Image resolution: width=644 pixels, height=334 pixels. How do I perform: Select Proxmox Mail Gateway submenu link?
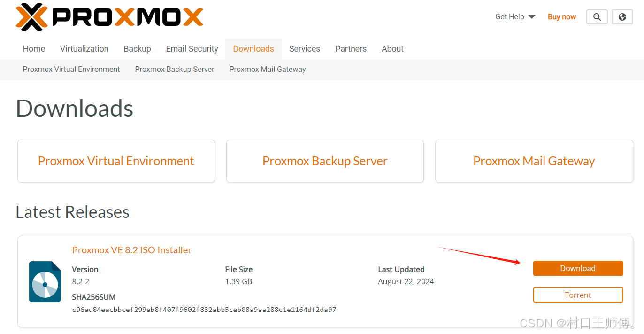coord(268,70)
